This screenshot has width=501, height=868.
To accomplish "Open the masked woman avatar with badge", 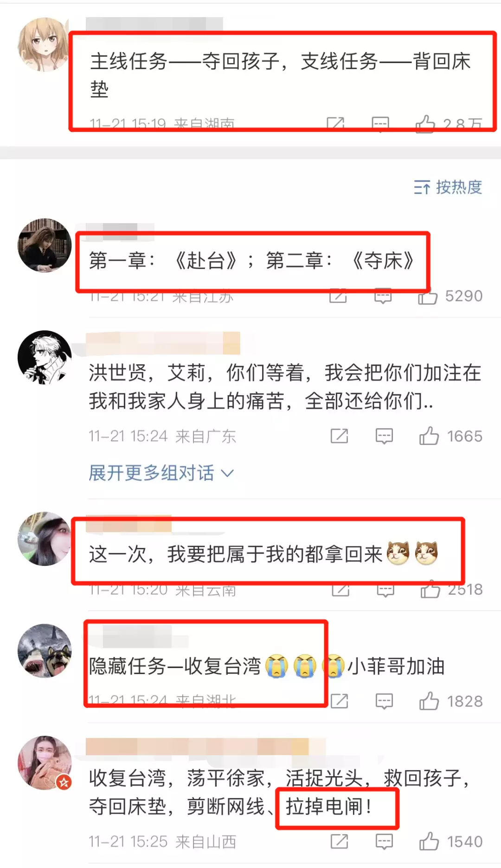I will 45,763.
